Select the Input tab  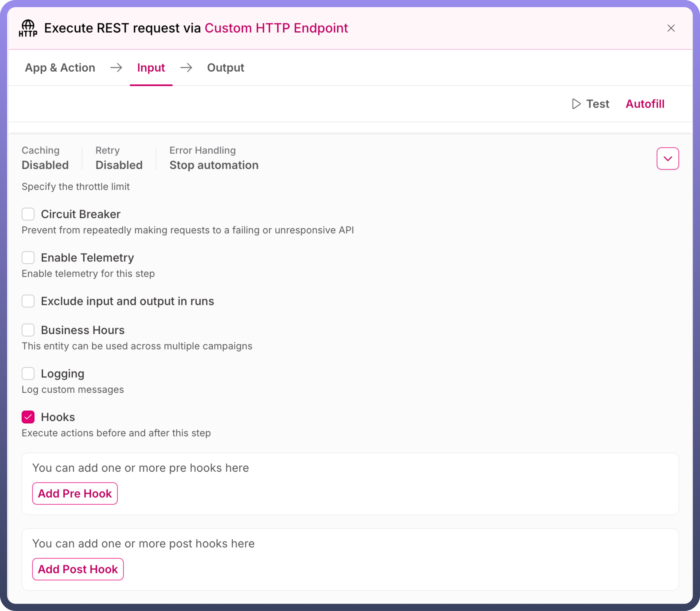point(151,68)
